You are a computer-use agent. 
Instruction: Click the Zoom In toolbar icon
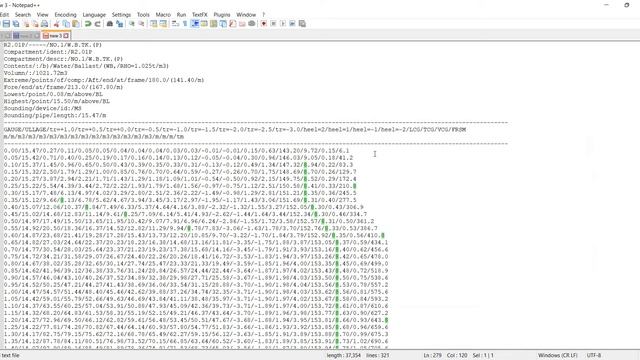132,24
